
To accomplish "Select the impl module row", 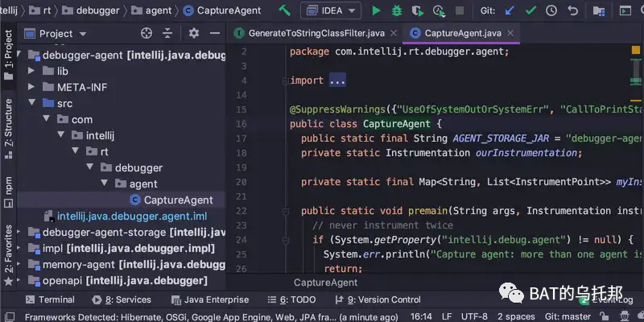I will (122, 249).
